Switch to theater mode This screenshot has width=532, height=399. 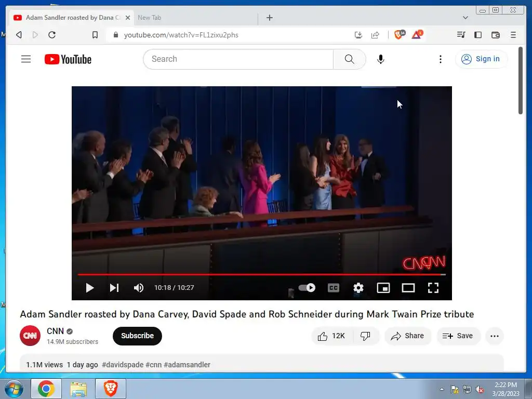(408, 288)
